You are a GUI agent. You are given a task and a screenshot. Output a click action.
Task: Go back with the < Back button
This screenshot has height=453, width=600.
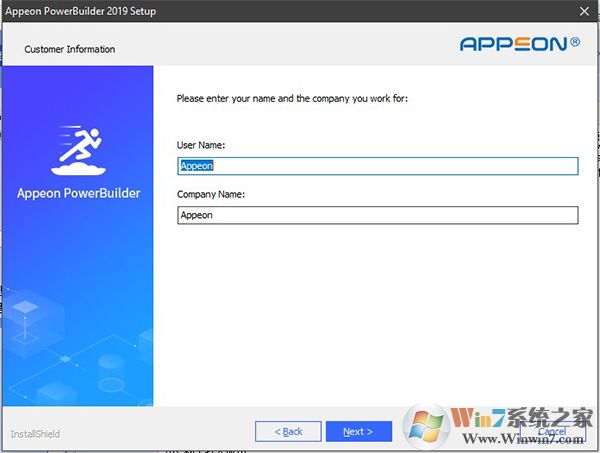[288, 432]
